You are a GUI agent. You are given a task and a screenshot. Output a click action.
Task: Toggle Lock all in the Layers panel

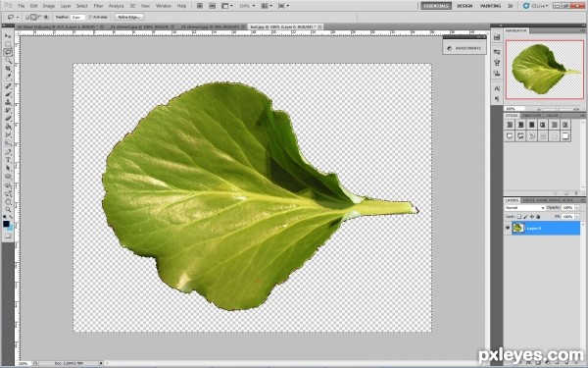pyautogui.click(x=538, y=217)
